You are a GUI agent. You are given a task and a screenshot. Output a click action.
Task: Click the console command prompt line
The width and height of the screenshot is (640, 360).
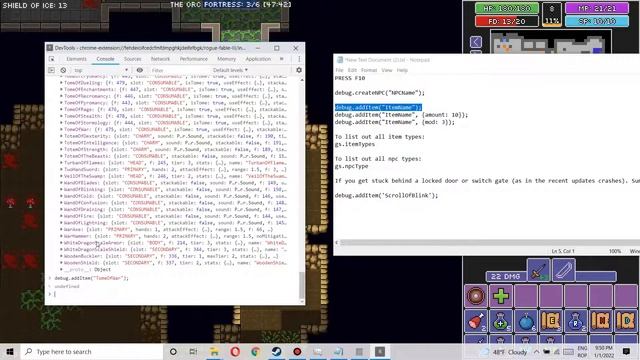coord(173,294)
